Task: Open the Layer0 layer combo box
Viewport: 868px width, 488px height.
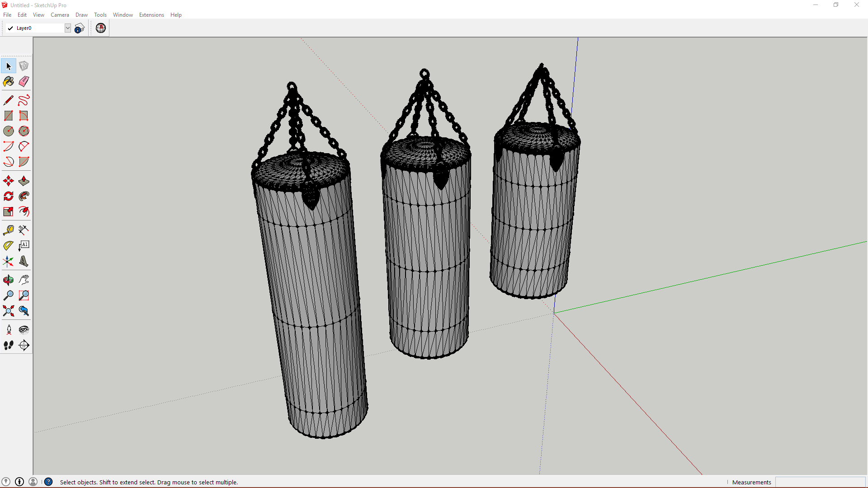Action: coord(40,28)
